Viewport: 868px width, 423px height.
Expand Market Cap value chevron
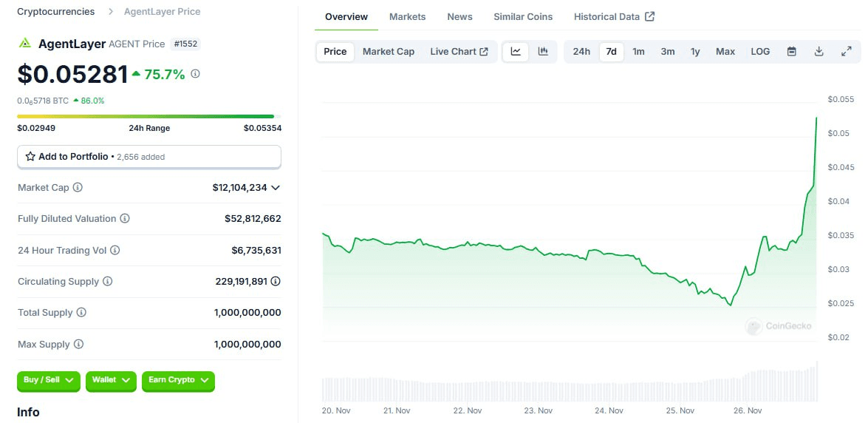coord(276,187)
